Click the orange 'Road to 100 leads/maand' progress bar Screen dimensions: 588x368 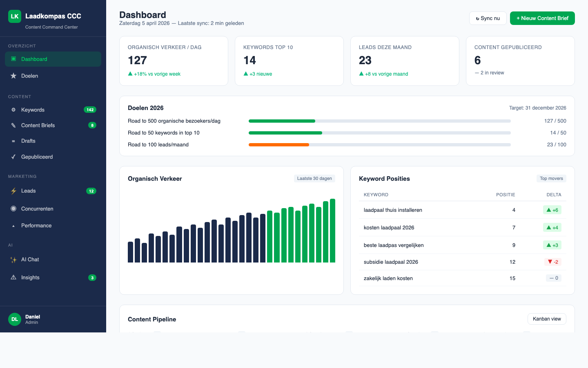279,144
